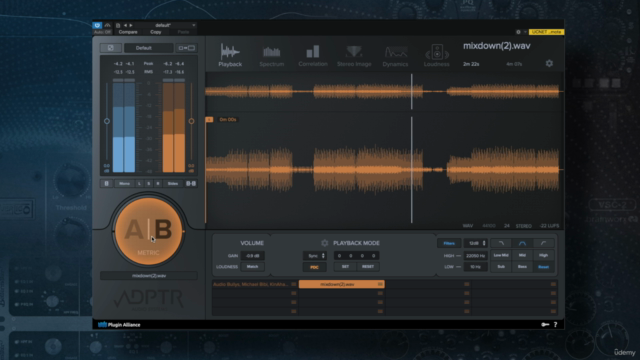Open the Default preset selector in meter panel

tap(148, 48)
